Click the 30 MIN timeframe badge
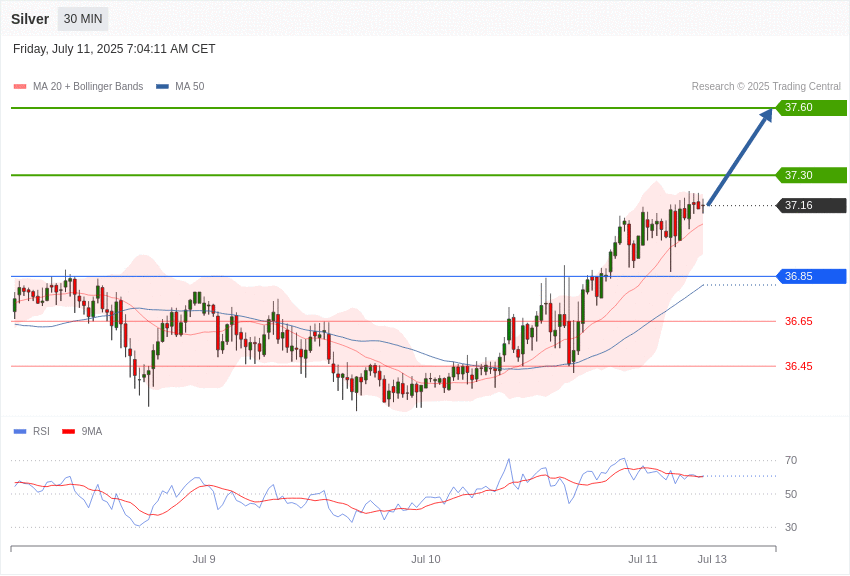 point(83,19)
